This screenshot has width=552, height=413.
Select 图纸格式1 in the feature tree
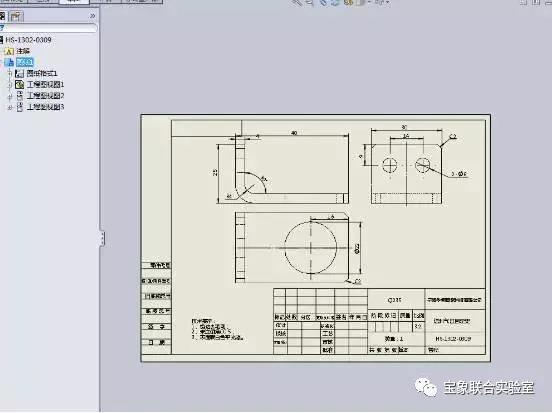pyautogui.click(x=42, y=73)
